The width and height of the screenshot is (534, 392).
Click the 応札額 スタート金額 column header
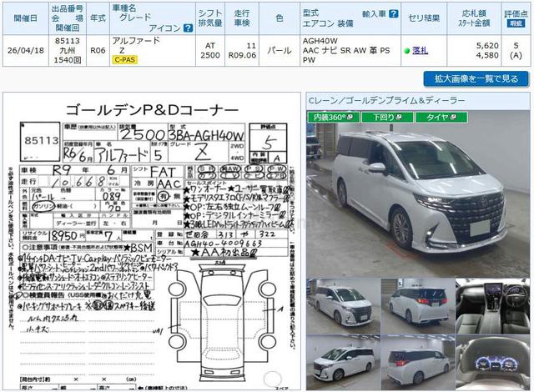474,18
